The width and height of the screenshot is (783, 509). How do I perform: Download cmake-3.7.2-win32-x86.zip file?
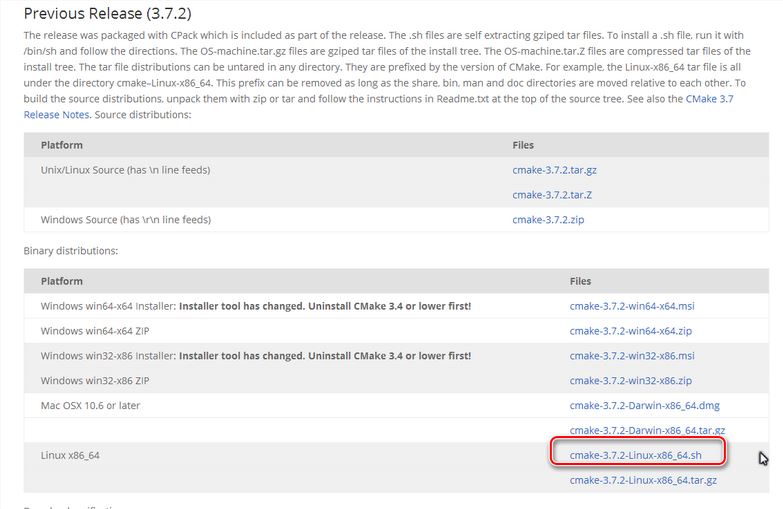click(631, 381)
